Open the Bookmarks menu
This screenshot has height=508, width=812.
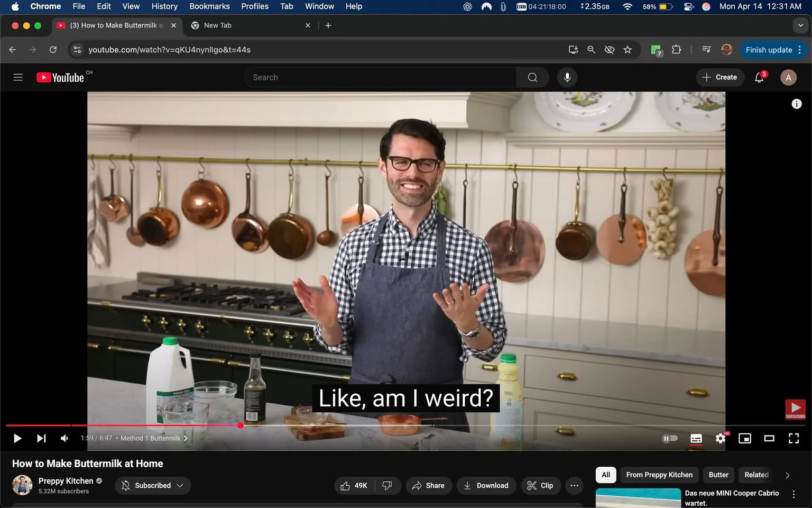pos(209,6)
